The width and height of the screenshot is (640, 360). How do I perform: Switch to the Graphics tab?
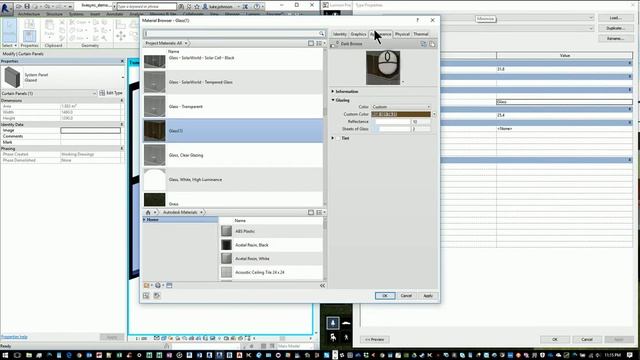coord(358,34)
